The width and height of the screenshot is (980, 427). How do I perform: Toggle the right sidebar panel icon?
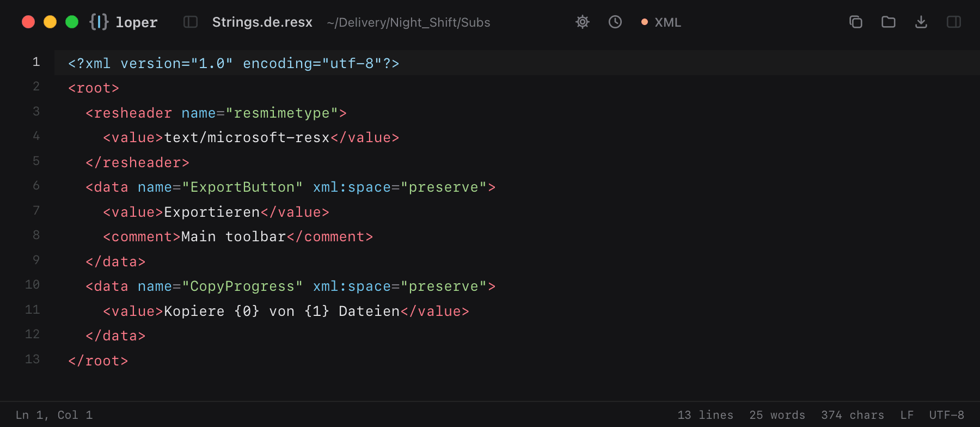click(954, 22)
